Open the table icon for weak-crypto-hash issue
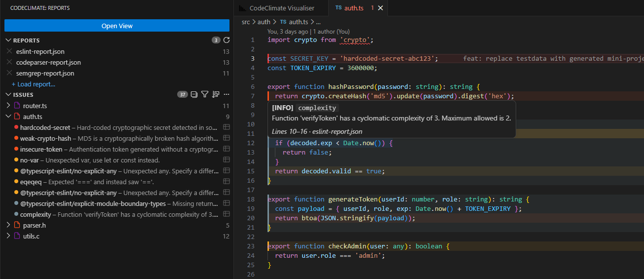Viewport: 644px width, 279px height. [227, 138]
